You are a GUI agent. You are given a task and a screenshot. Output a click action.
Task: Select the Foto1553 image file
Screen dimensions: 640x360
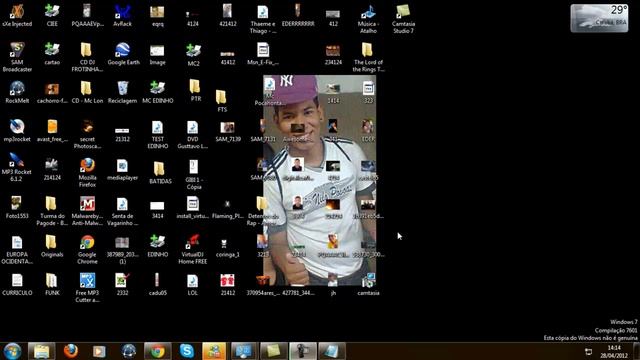click(17, 207)
